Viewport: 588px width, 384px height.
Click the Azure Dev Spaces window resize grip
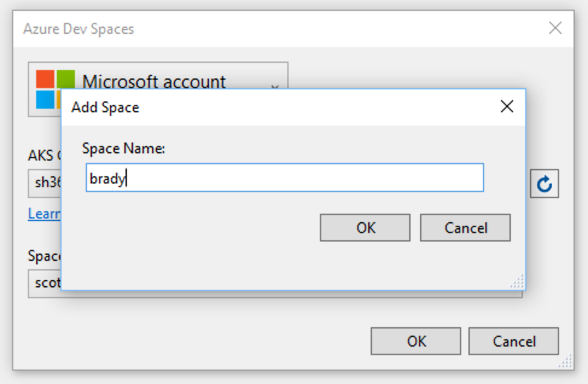[x=566, y=361]
